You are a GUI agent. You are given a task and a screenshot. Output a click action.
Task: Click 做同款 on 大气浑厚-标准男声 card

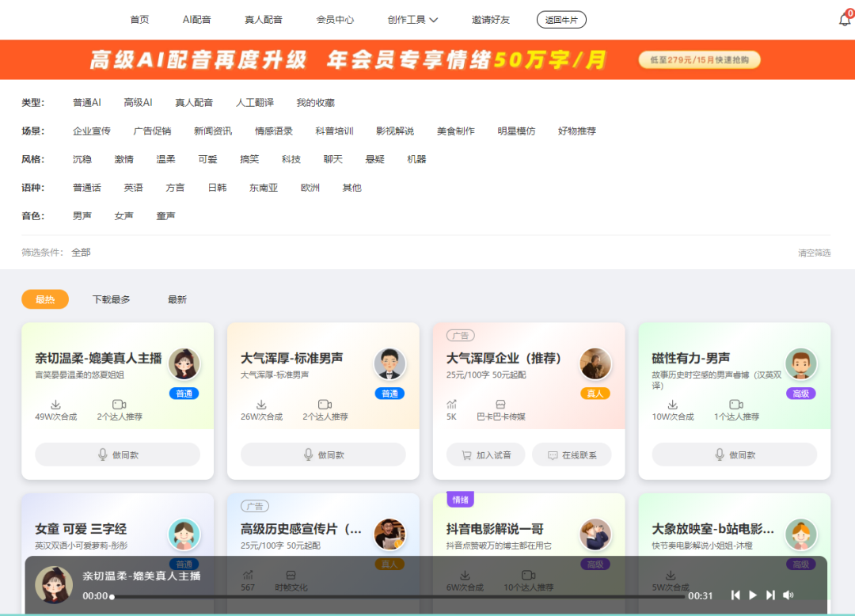pos(323,454)
